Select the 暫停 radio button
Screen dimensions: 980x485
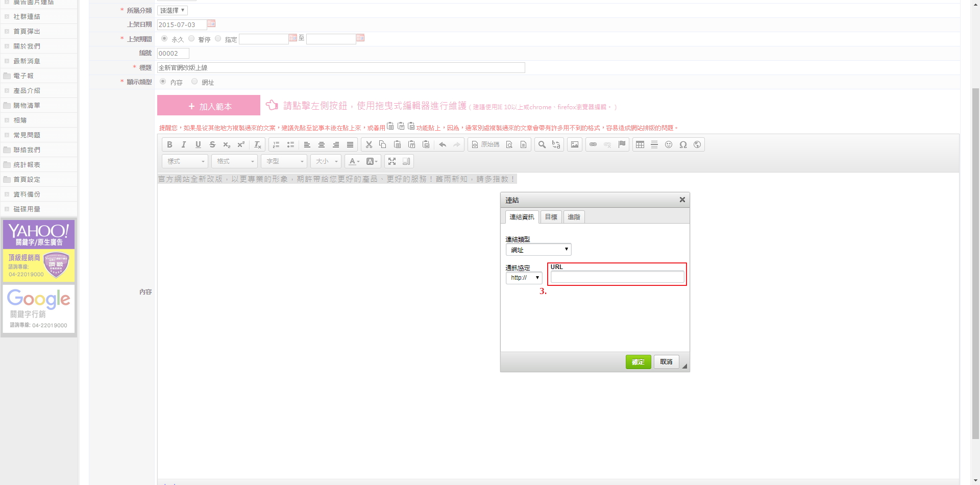(191, 39)
